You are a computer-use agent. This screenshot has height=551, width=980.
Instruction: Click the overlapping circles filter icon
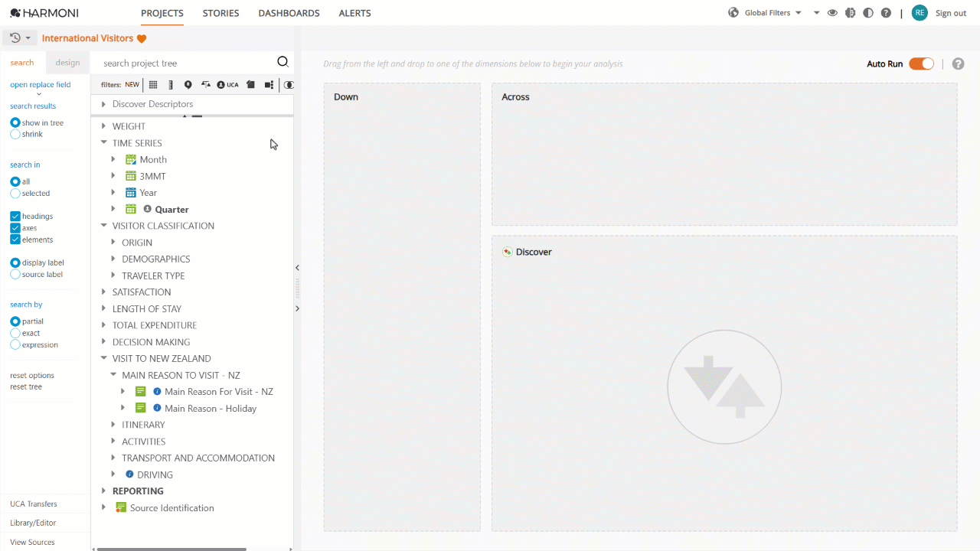(x=289, y=85)
